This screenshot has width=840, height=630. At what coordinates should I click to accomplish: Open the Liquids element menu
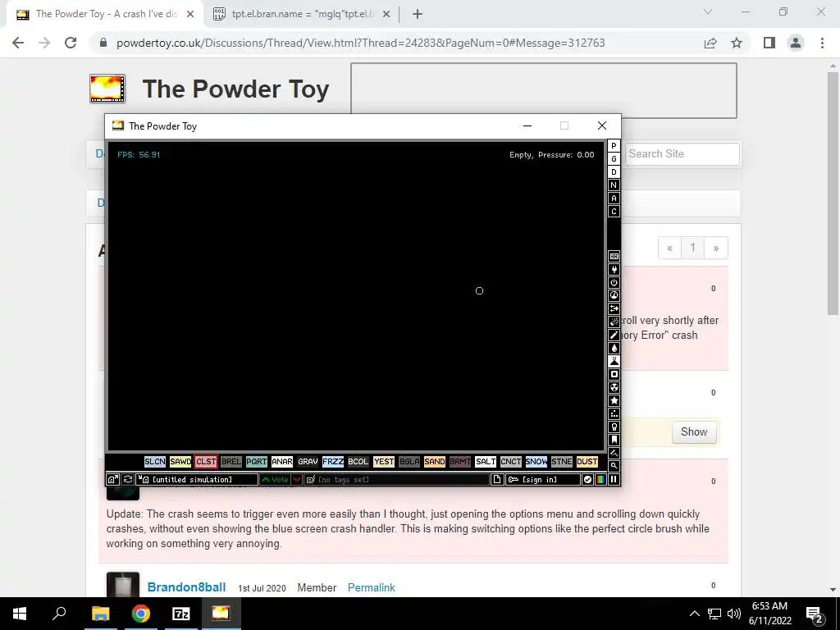tap(614, 348)
